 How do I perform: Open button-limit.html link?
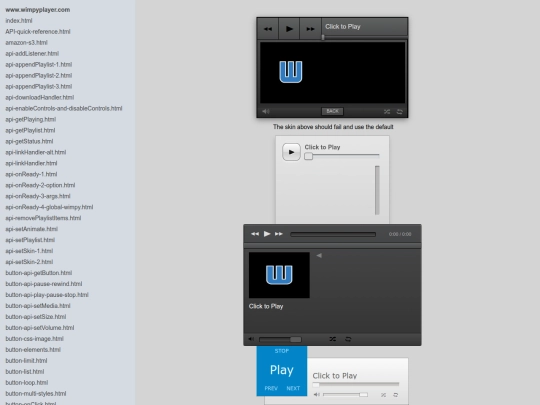point(26,361)
